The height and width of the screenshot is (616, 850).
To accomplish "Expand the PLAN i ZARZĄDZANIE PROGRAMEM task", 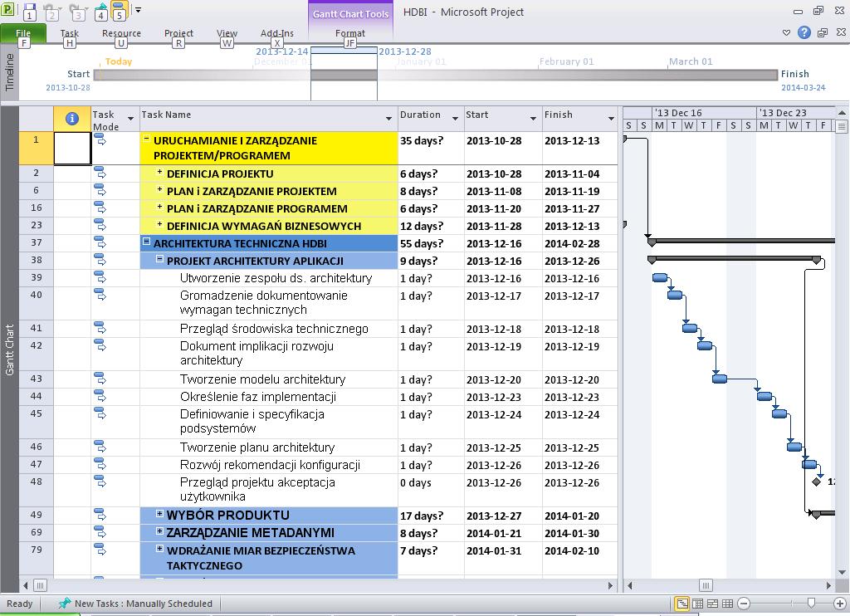I will tap(159, 208).
